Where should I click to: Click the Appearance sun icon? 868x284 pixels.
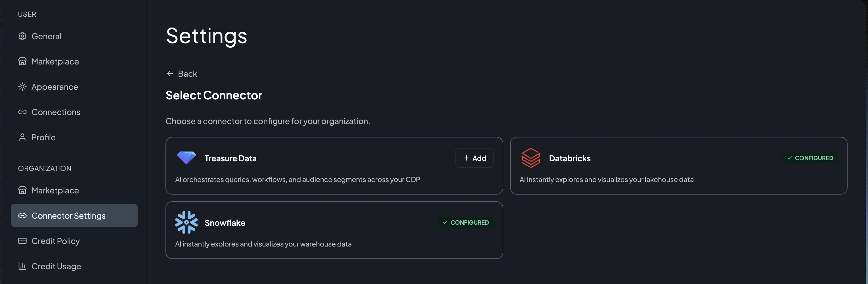(22, 87)
